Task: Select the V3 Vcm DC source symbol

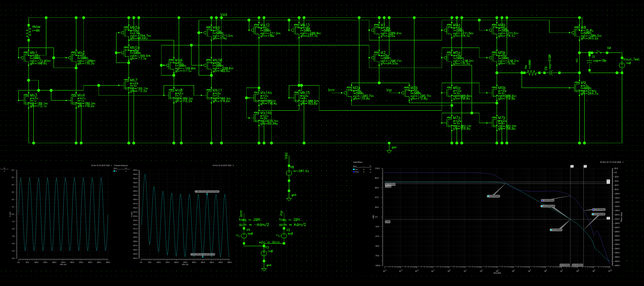Action: click(x=264, y=253)
